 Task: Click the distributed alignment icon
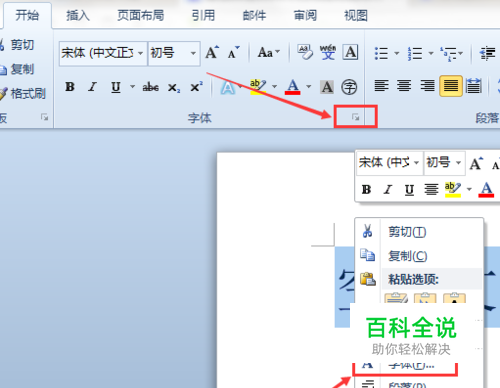click(x=474, y=86)
